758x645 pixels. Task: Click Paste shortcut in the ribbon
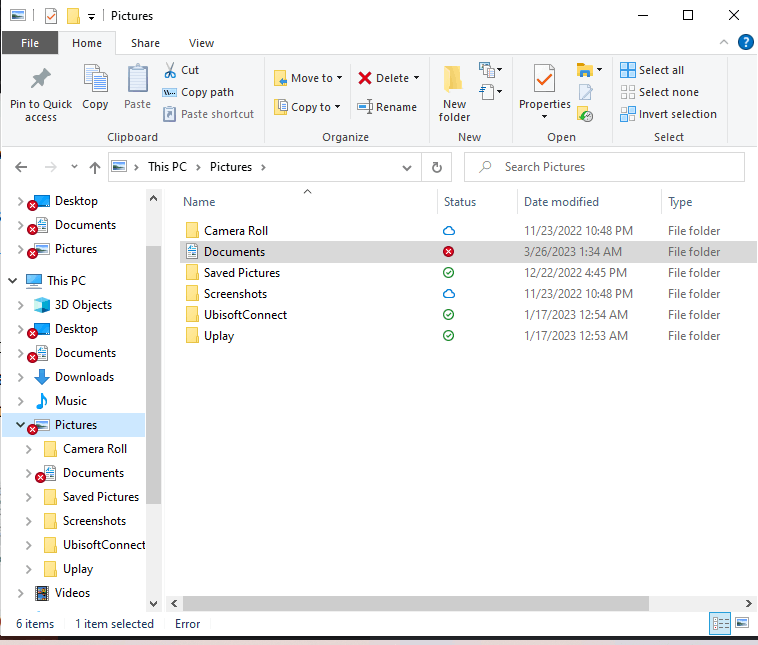(x=208, y=114)
